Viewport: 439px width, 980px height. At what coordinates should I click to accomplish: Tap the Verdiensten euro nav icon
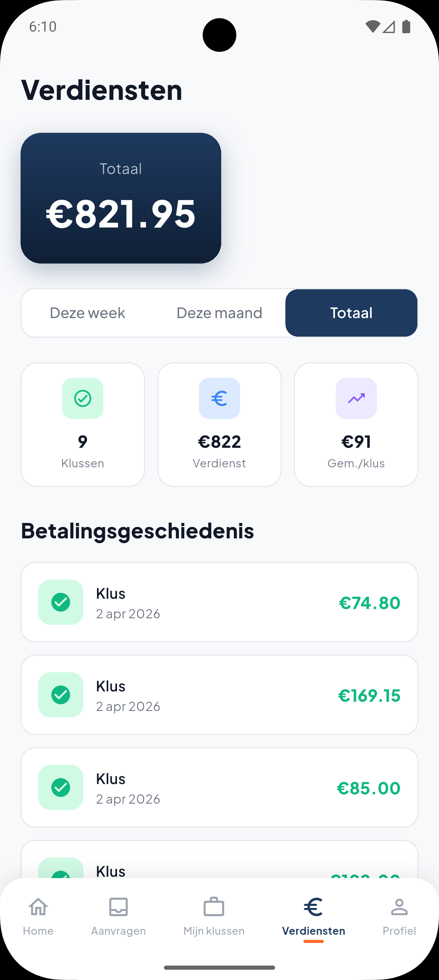click(x=313, y=907)
